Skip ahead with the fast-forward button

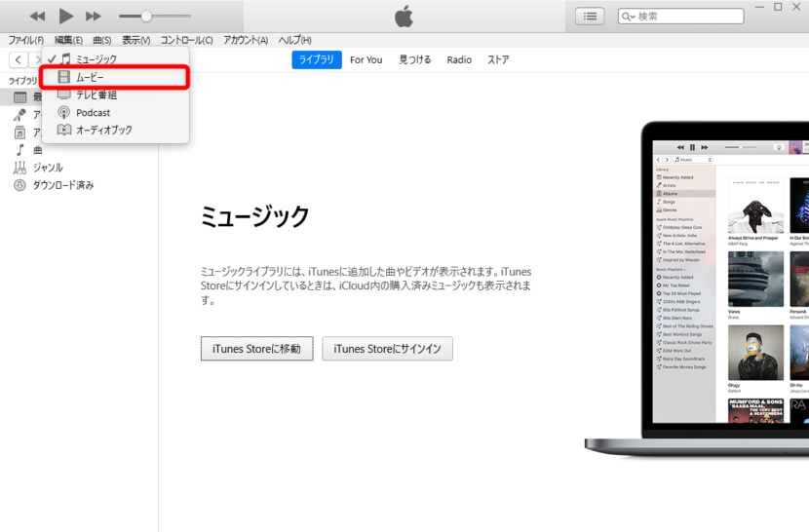pyautogui.click(x=94, y=17)
